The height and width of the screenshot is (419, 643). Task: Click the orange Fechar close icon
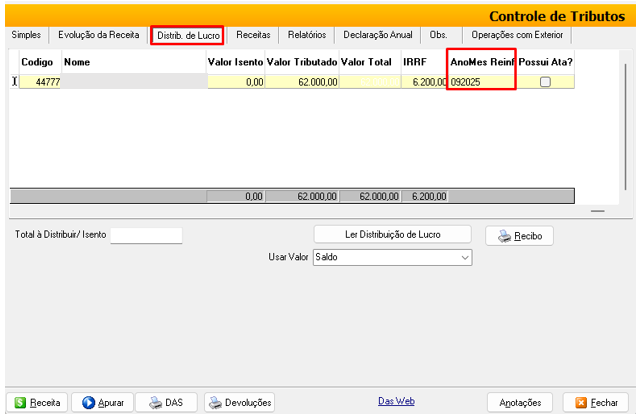[581, 402]
